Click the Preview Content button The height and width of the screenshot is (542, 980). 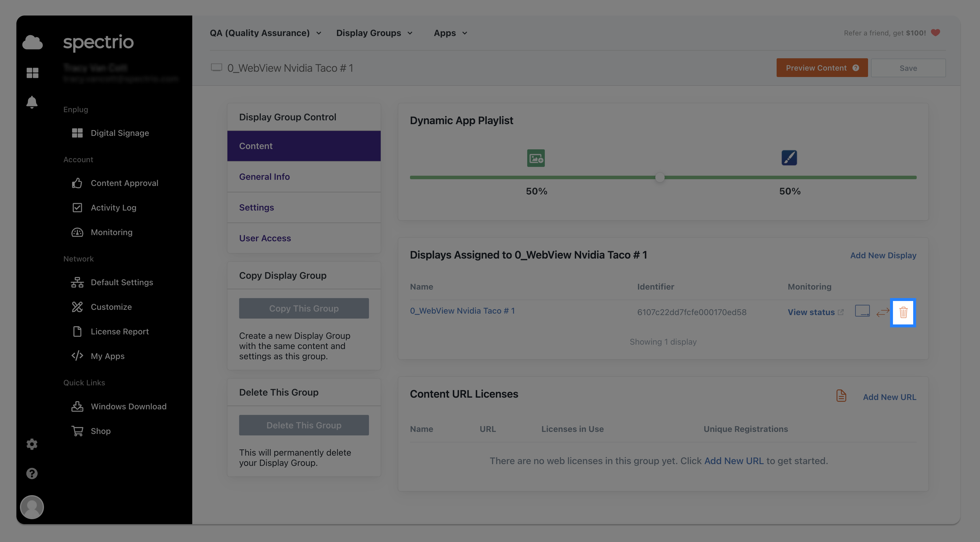coord(822,68)
